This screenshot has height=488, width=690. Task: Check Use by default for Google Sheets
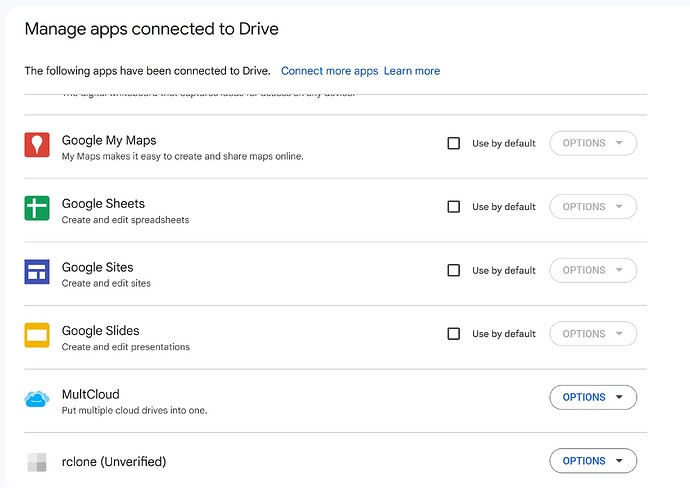tap(454, 206)
